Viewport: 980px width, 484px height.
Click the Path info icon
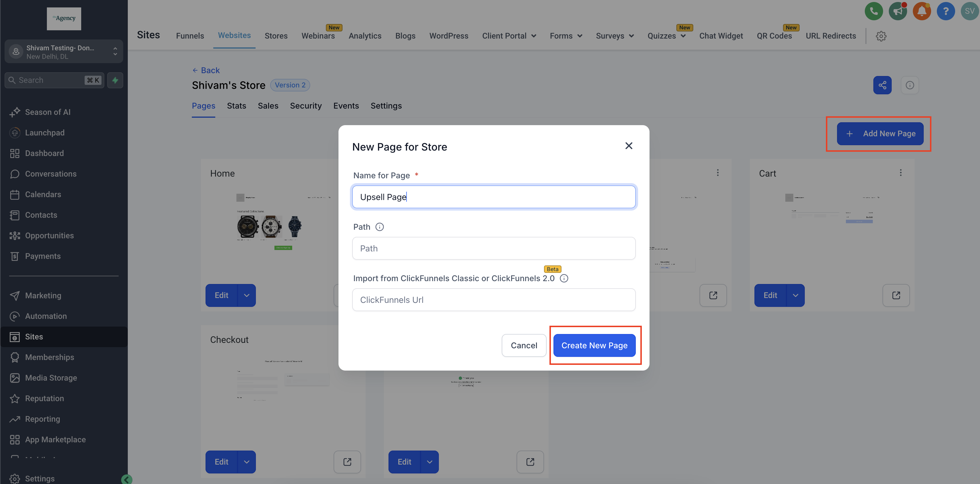tap(379, 227)
